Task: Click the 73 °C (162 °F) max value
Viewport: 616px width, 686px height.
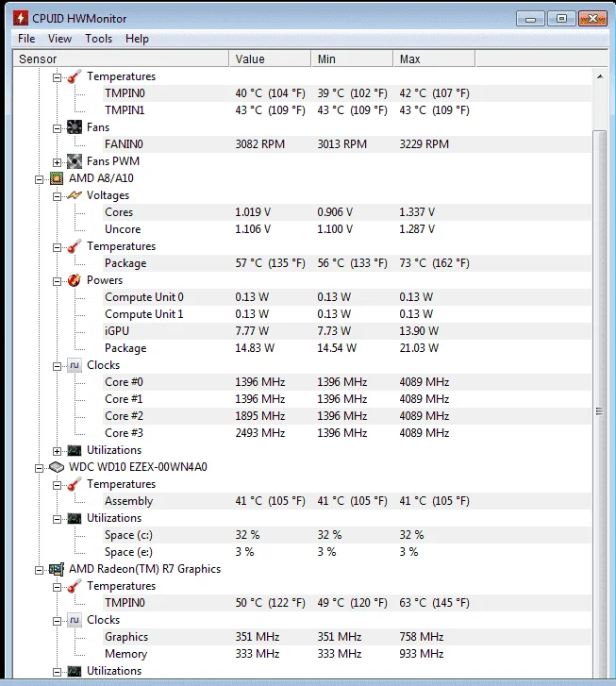Action: (434, 263)
